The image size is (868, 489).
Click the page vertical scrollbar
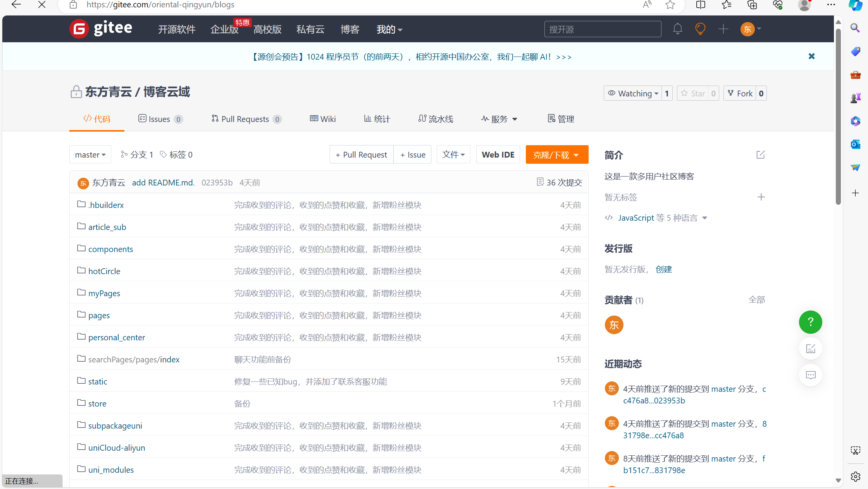point(838,116)
